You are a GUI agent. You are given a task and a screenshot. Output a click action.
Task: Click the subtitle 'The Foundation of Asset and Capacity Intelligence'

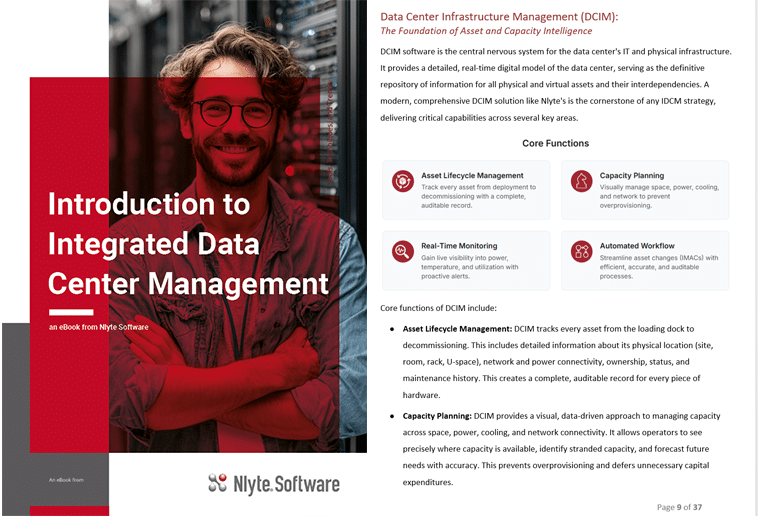click(486, 31)
